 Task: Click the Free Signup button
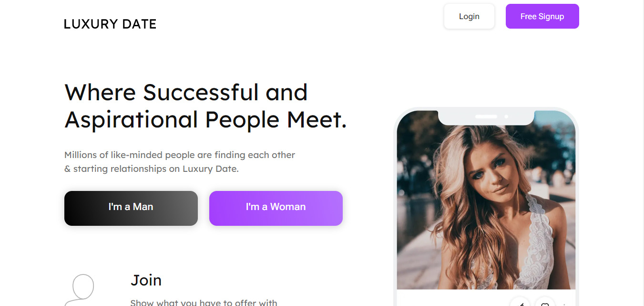pyautogui.click(x=542, y=16)
